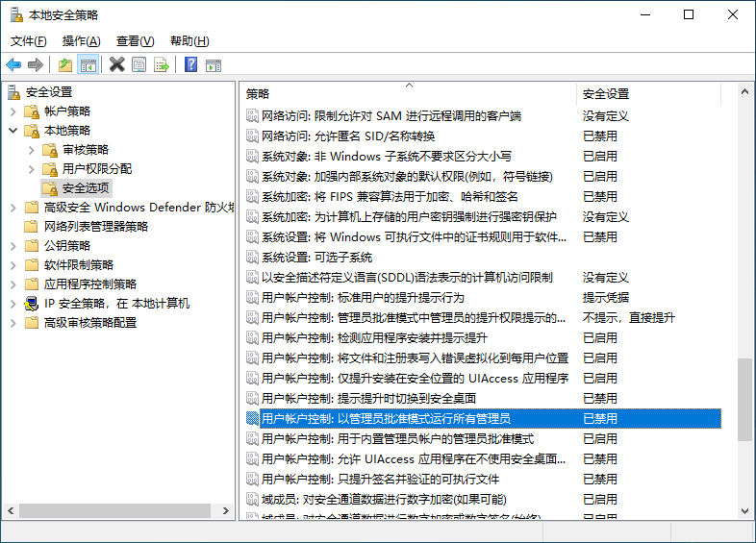This screenshot has width=756, height=543.
Task: Collapse the 本地策略 tree node
Action: click(13, 131)
